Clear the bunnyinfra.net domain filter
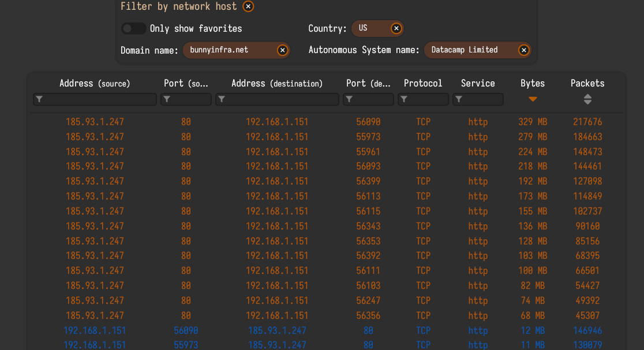Image resolution: width=644 pixels, height=350 pixels. [x=282, y=50]
